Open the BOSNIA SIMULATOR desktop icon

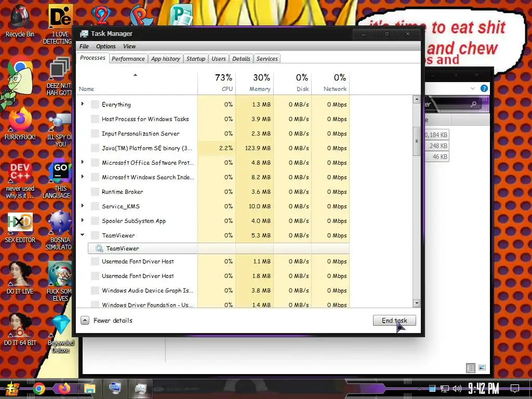[x=59, y=231]
